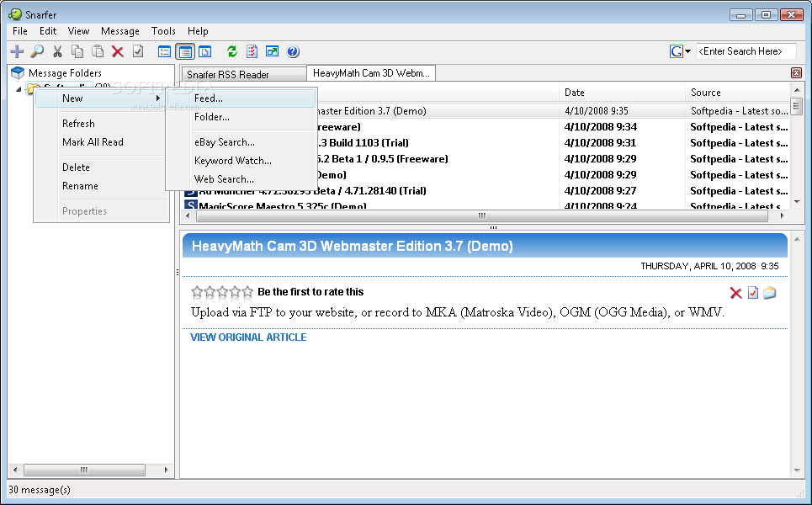Click Mark All Read in context menu
Image resolution: width=812 pixels, height=505 pixels.
[100, 142]
